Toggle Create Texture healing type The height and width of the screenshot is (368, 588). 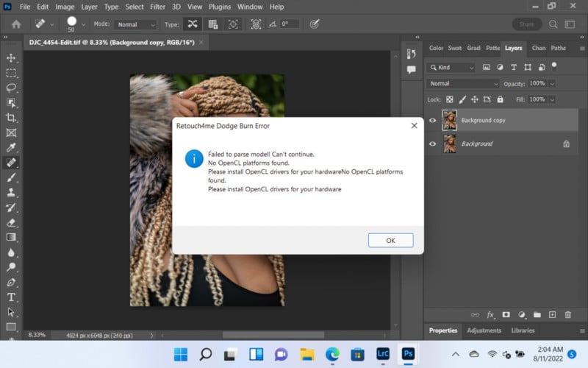212,24
